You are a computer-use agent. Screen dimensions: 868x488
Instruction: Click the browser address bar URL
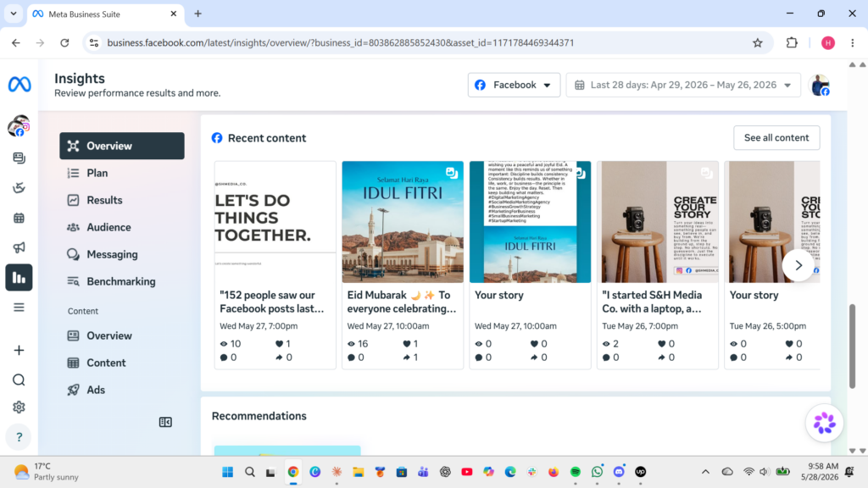(341, 42)
